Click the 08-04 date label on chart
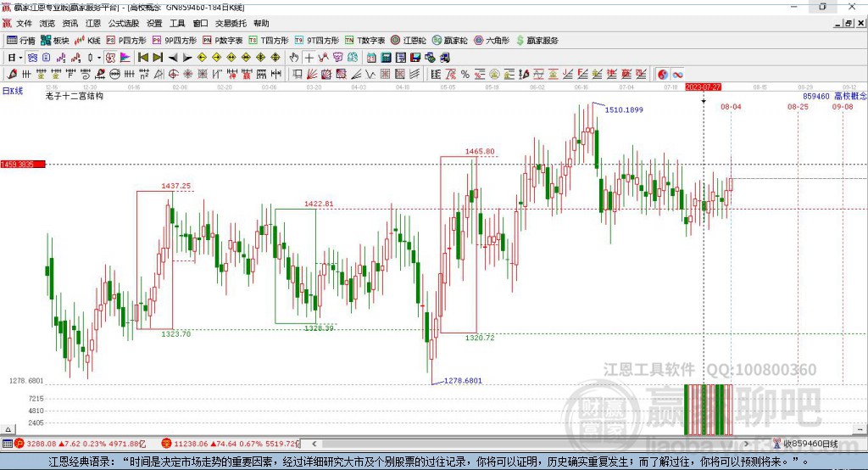 click(x=731, y=106)
